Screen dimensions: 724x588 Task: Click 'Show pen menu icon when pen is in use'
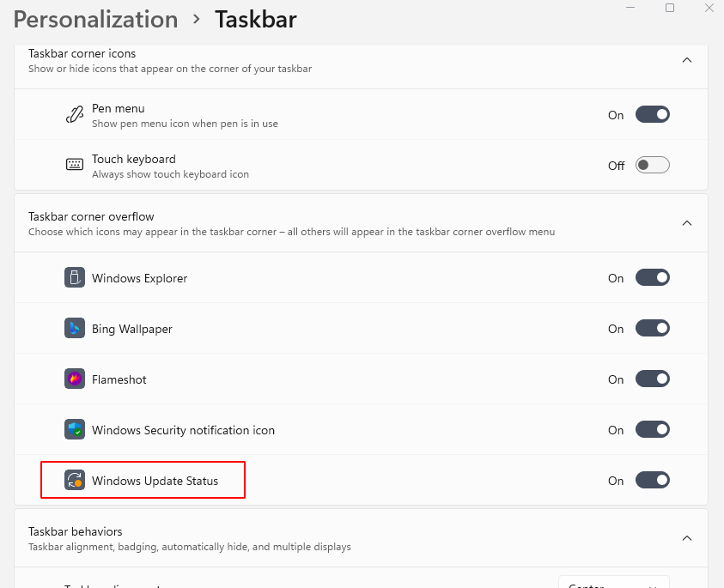(x=185, y=124)
